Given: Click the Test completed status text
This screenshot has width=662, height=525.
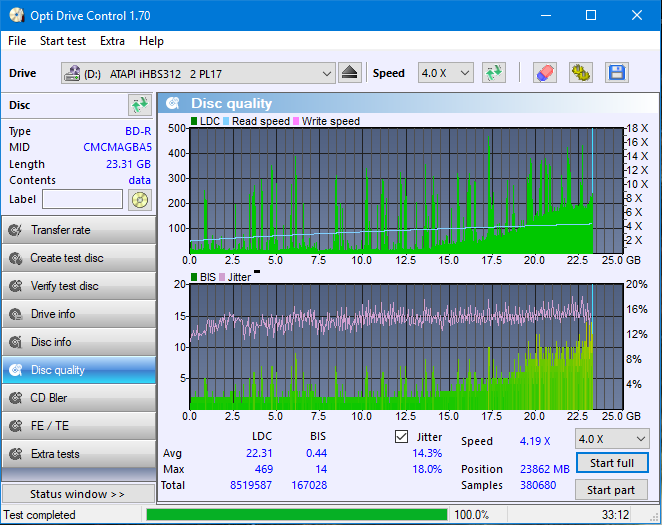Looking at the screenshot, I should [39, 515].
